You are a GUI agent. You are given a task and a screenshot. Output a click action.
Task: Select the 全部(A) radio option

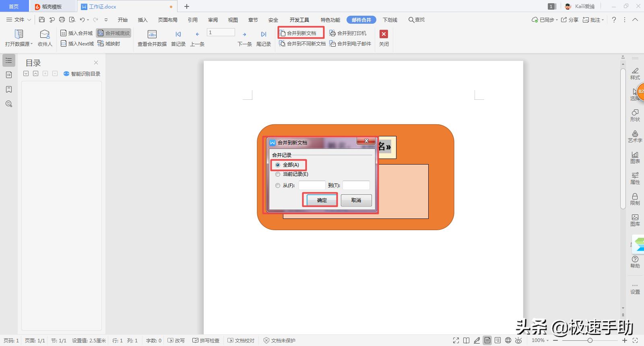tap(278, 165)
